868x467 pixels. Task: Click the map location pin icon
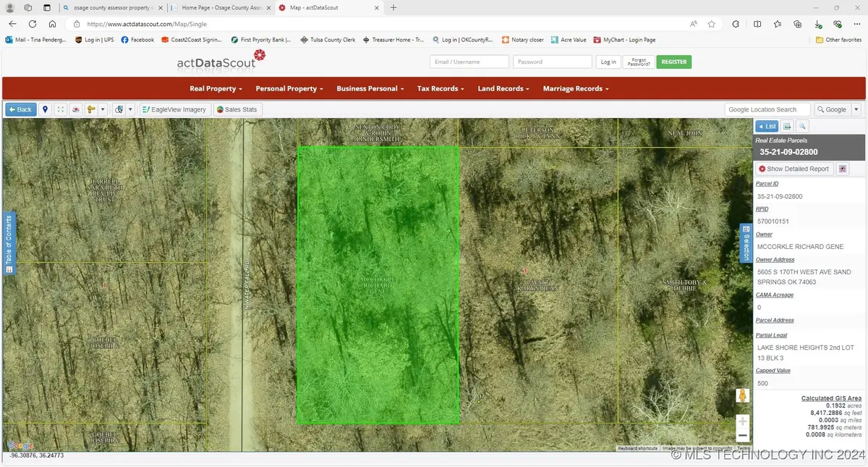46,109
